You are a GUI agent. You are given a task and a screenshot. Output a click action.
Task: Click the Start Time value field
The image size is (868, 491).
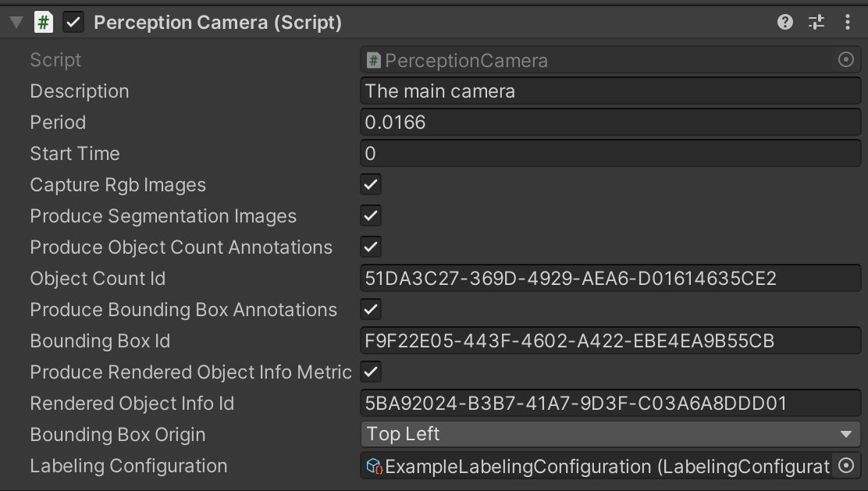tap(610, 154)
